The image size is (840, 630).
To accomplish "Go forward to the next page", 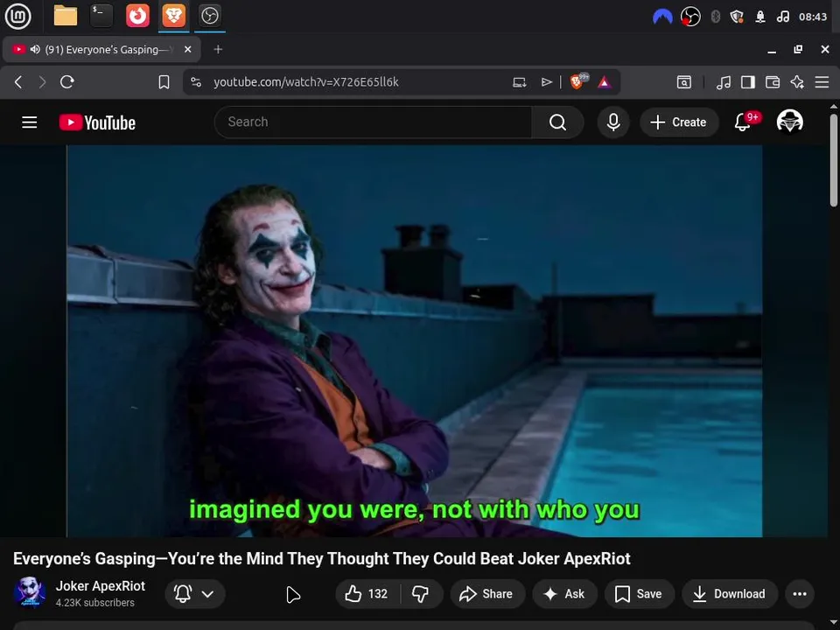I will [42, 82].
